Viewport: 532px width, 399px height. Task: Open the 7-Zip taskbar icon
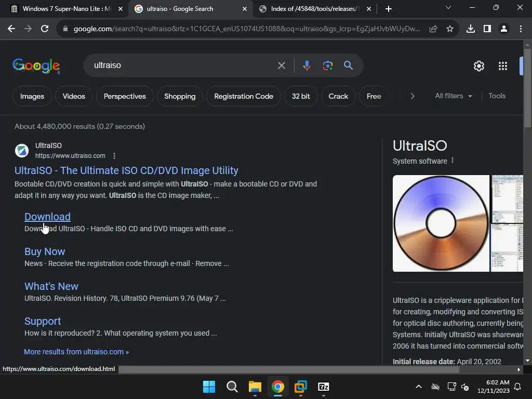[x=323, y=387]
